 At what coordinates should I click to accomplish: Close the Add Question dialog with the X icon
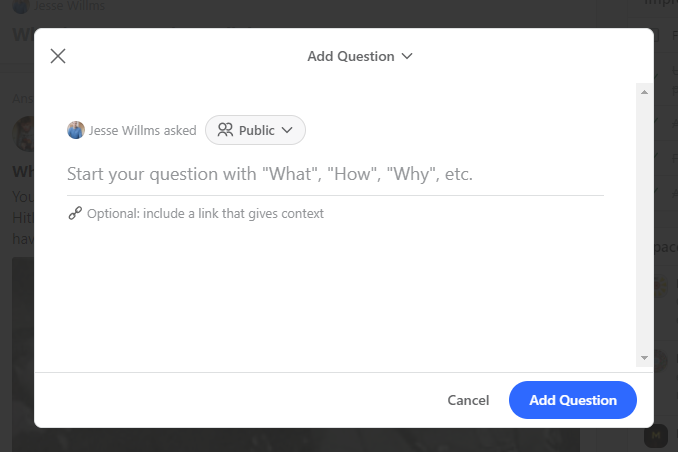[x=58, y=56]
